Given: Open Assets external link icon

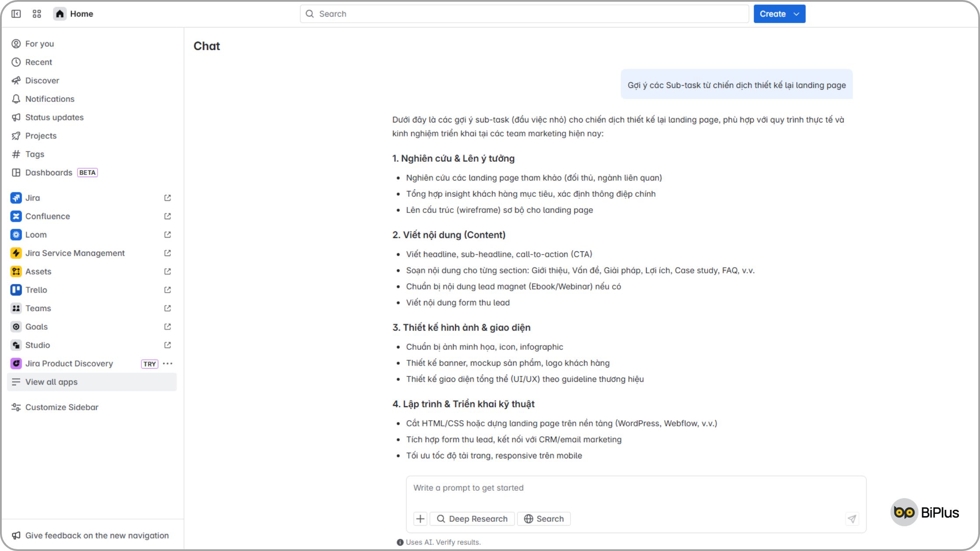Looking at the screenshot, I should coord(168,271).
